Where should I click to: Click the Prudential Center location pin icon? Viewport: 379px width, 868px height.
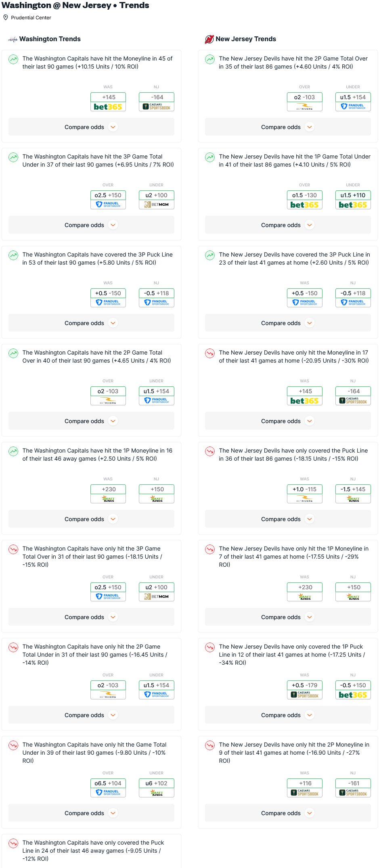point(6,18)
